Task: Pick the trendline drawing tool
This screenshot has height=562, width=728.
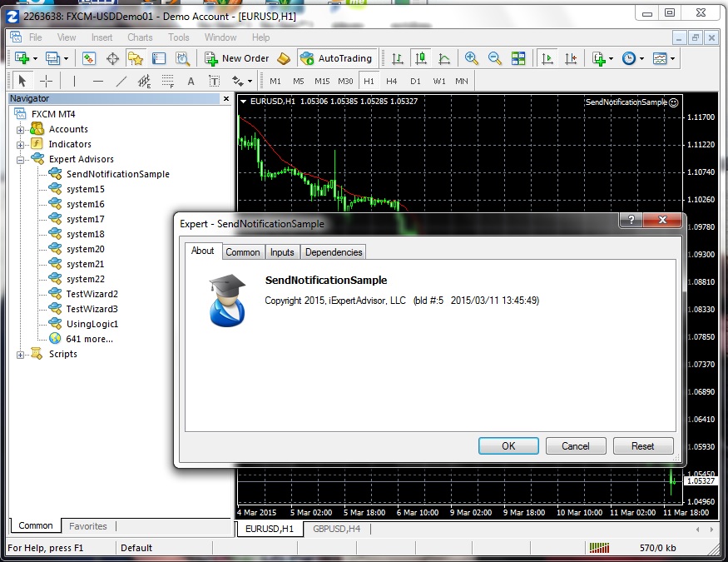Action: click(x=121, y=82)
